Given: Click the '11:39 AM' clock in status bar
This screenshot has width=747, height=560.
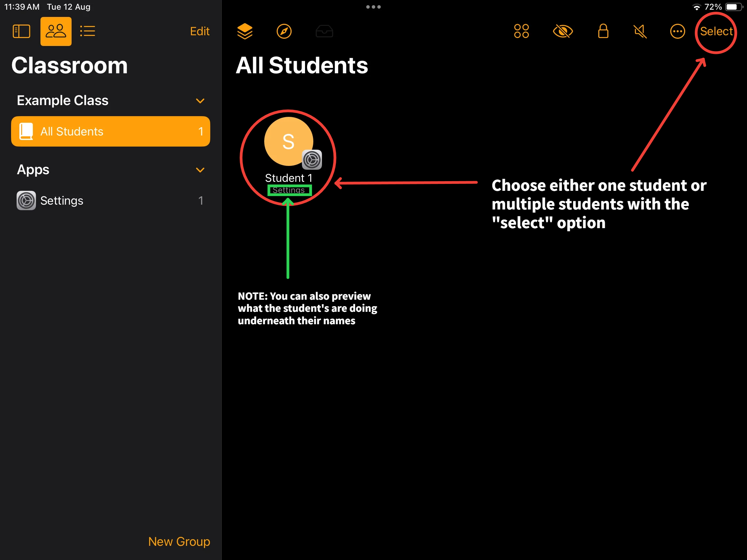Looking at the screenshot, I should [22, 7].
